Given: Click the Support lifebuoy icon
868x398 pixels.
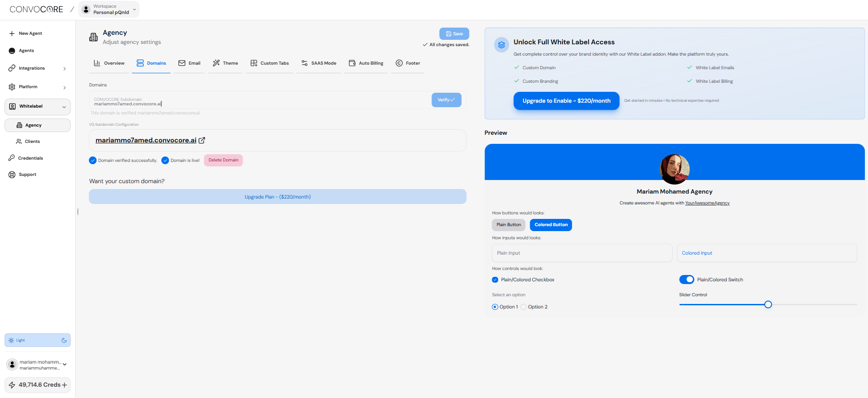Looking at the screenshot, I should [12, 175].
